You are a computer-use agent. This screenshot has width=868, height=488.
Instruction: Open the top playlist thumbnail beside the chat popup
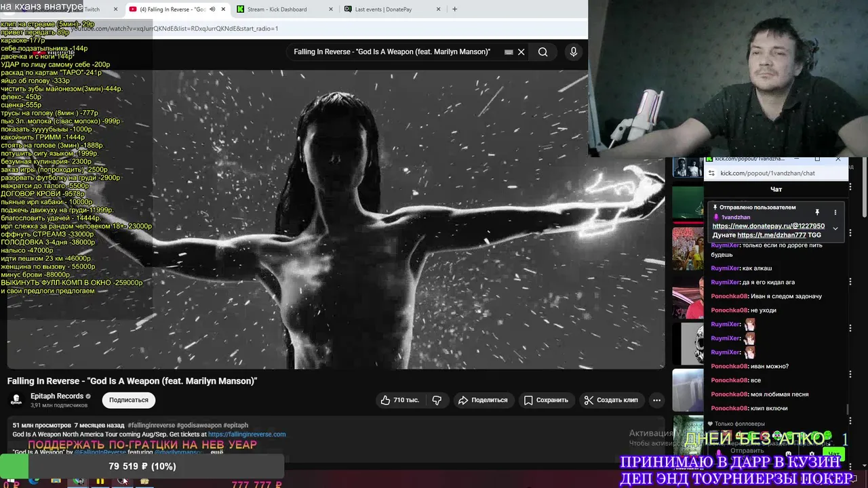pyautogui.click(x=688, y=167)
